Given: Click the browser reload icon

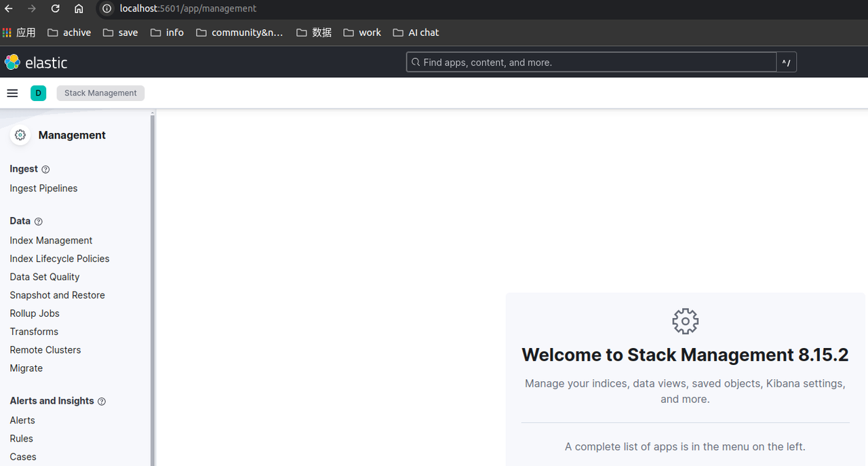Looking at the screenshot, I should click(56, 9).
